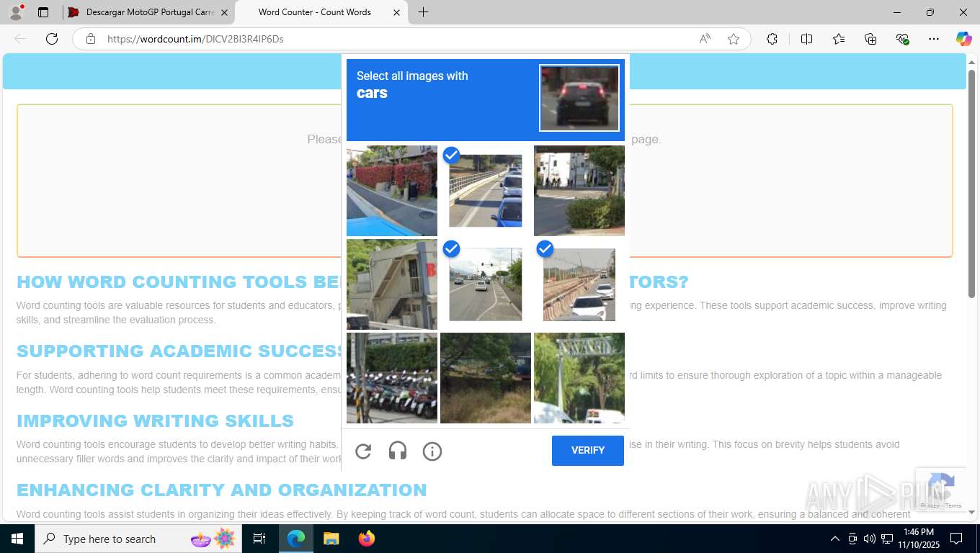Click the VERIFY button

(588, 451)
